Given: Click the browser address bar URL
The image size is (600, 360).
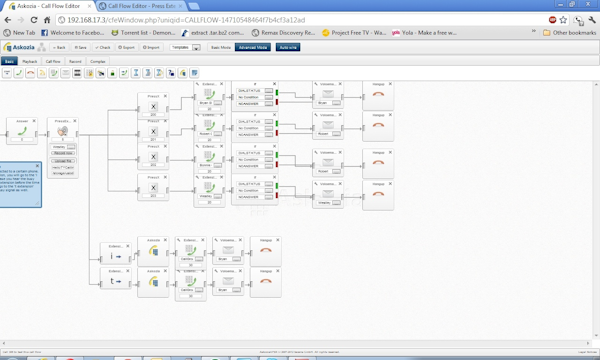Looking at the screenshot, I should 186,20.
